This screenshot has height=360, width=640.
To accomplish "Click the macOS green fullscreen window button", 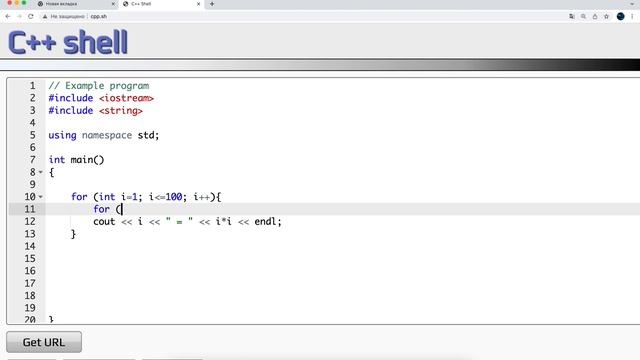I will click(24, 3).
